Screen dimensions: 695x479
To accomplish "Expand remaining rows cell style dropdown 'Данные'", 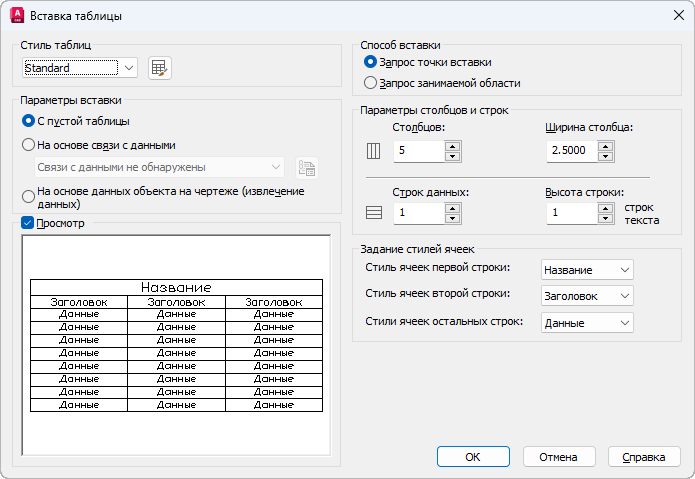I will coord(586,322).
